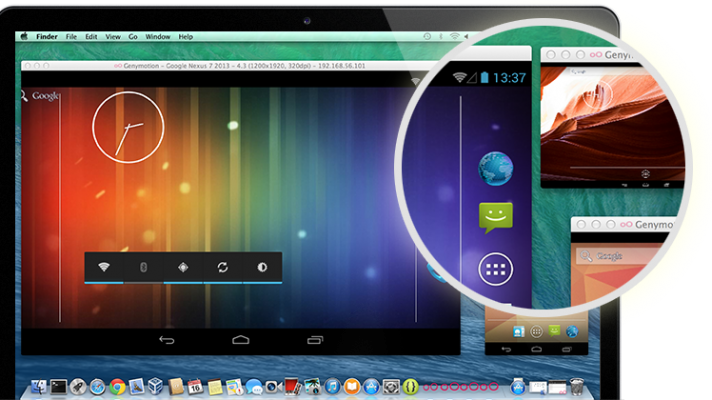Open the Help menu
The image size is (712, 400).
185,36
